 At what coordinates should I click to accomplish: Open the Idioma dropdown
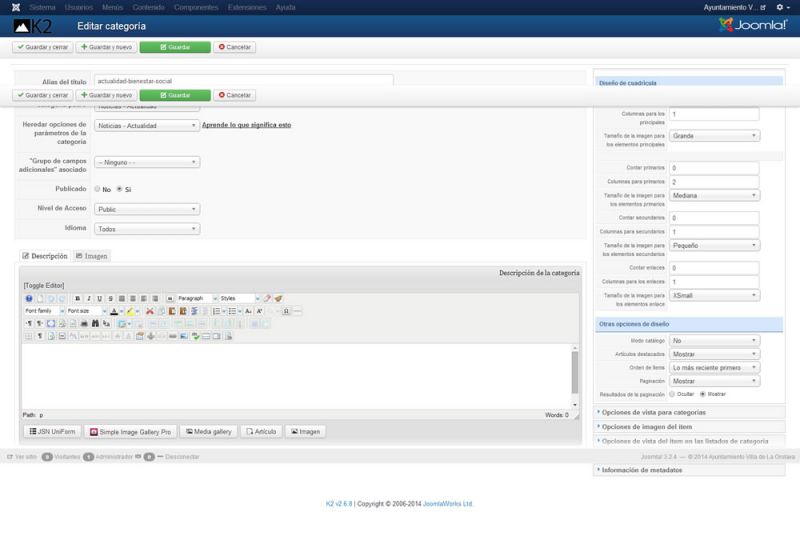[147, 229]
